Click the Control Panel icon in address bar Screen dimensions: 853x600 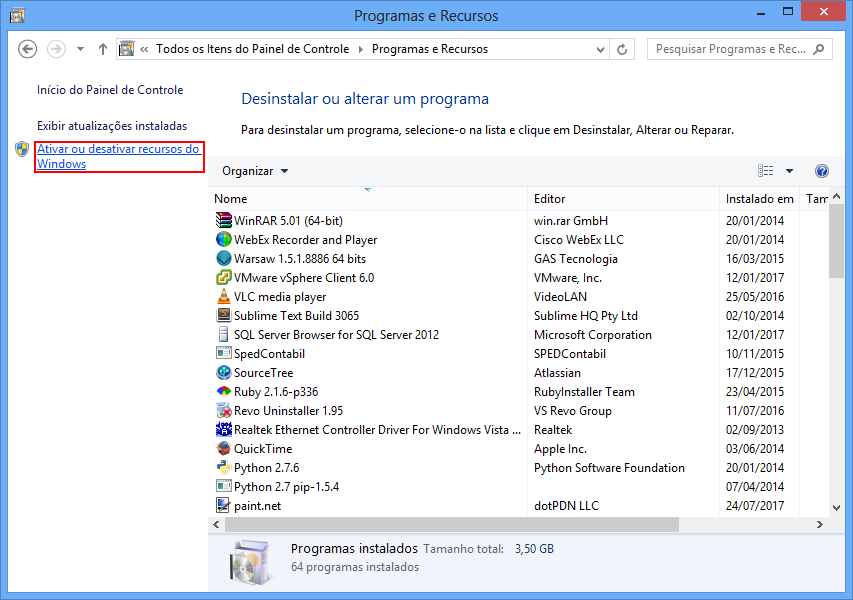coord(127,49)
